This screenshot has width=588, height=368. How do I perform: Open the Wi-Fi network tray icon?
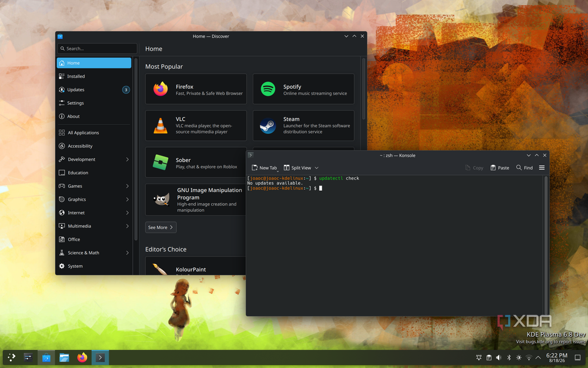(x=529, y=358)
